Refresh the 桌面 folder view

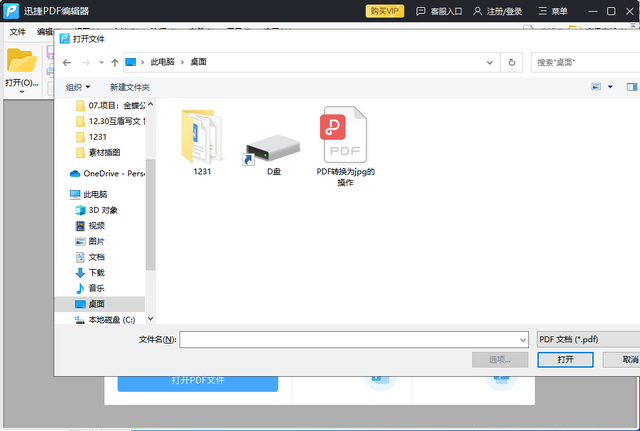[511, 62]
